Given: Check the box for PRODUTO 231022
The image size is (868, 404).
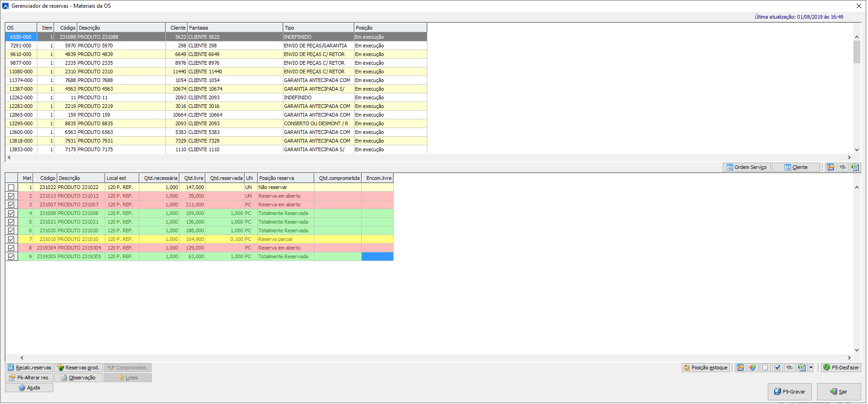Looking at the screenshot, I should point(11,187).
